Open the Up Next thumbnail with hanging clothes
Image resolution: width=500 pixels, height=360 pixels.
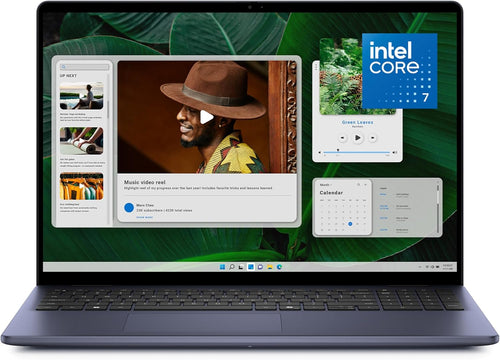click(x=81, y=186)
